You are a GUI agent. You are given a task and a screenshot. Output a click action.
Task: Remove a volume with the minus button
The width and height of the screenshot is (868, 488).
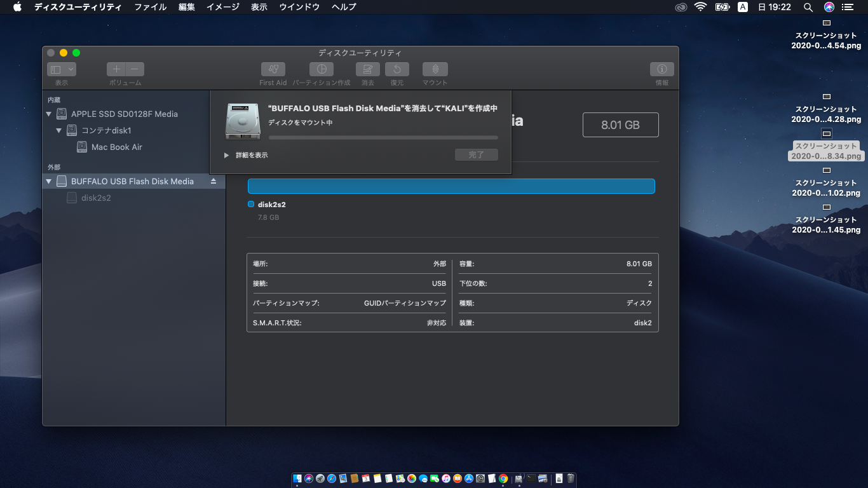(x=135, y=69)
